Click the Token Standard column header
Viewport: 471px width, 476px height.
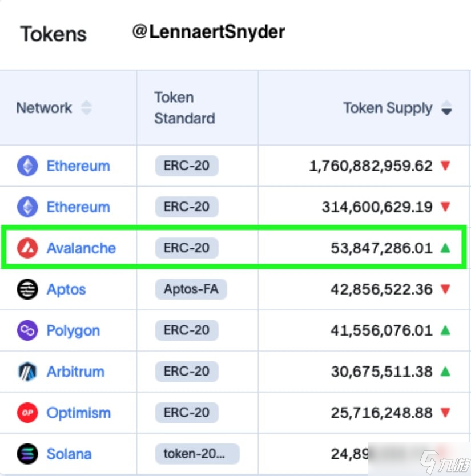(x=184, y=108)
